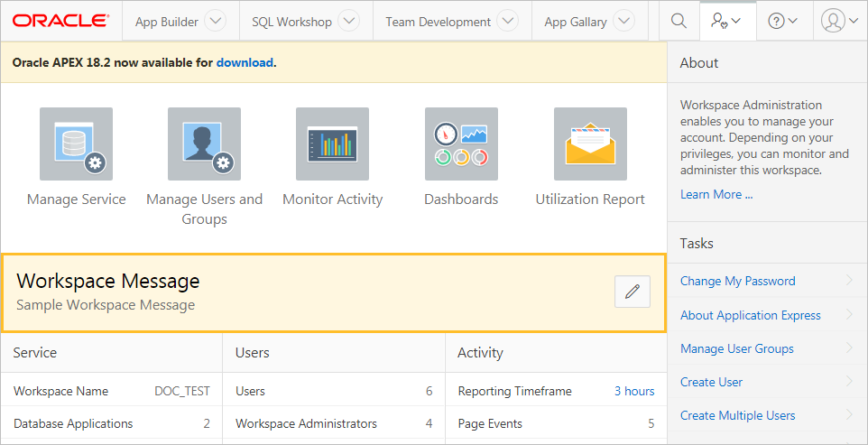Edit the Workspace Message with pencil button
Viewport: 868px width, 445px height.
pyautogui.click(x=632, y=292)
